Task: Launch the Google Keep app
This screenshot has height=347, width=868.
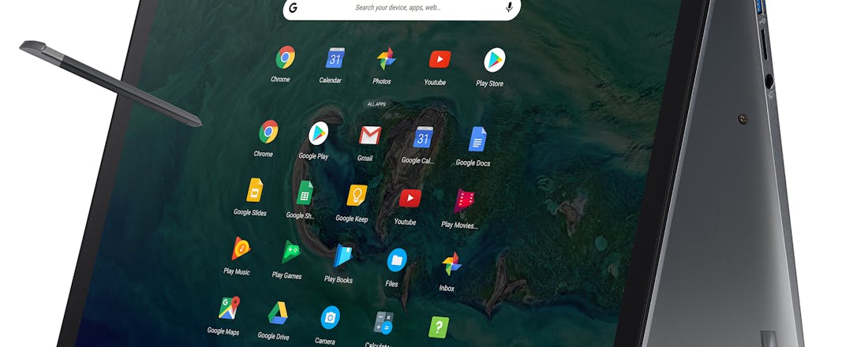Action: pos(357,196)
